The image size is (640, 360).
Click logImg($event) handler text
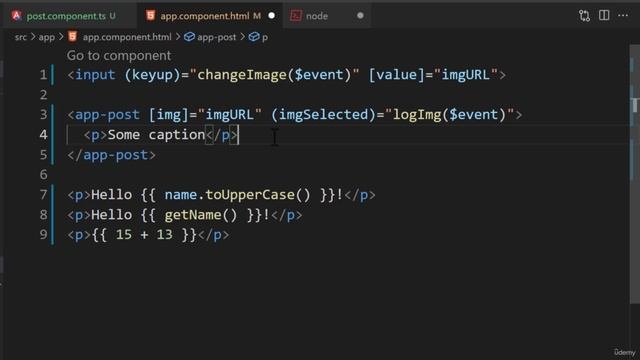(x=449, y=115)
